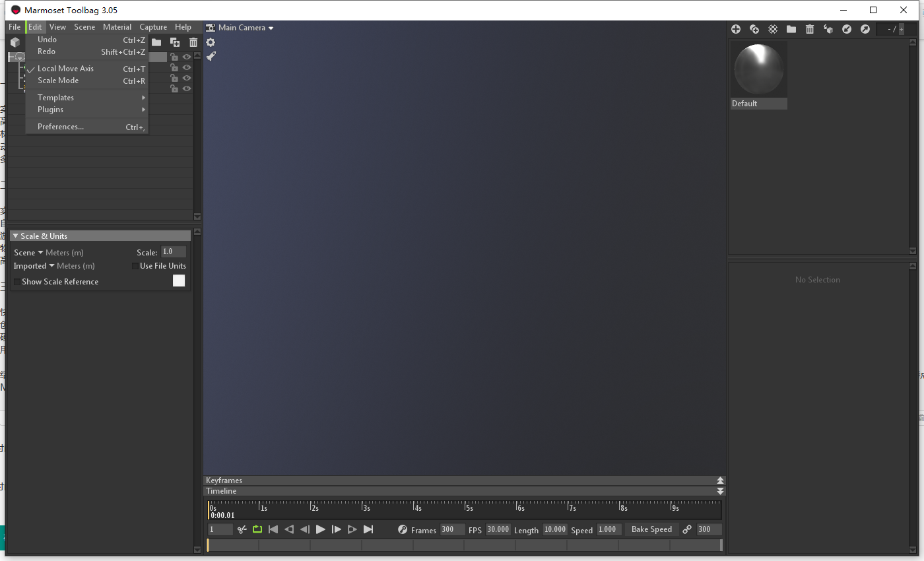Click the checkered sphere material icon
Screen dimensions: 924x561
coord(773,29)
